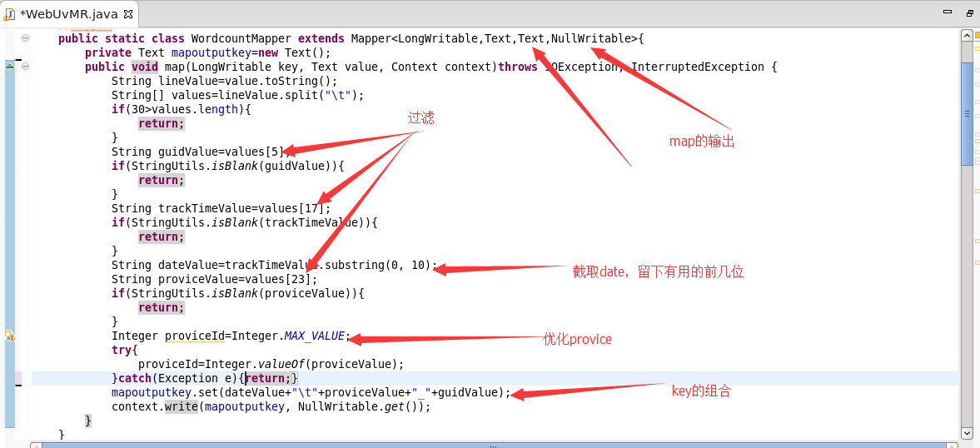Click the underlined proviceId variable in the Integer declaration
Screen dimensions: 980x448
(x=194, y=336)
